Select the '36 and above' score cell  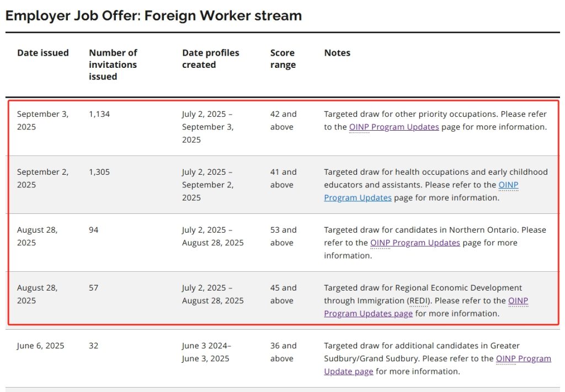click(x=283, y=352)
